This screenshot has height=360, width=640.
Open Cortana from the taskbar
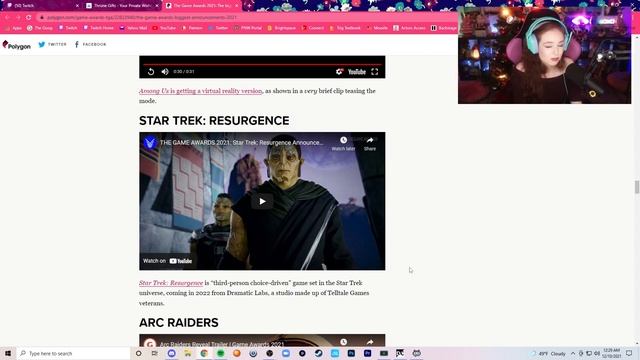click(x=138, y=353)
